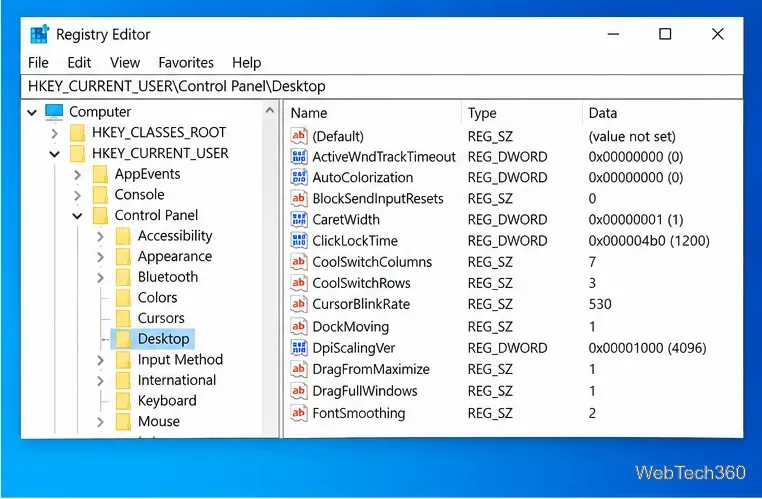
Task: Click the Computer monitor icon in tree
Action: (54, 112)
